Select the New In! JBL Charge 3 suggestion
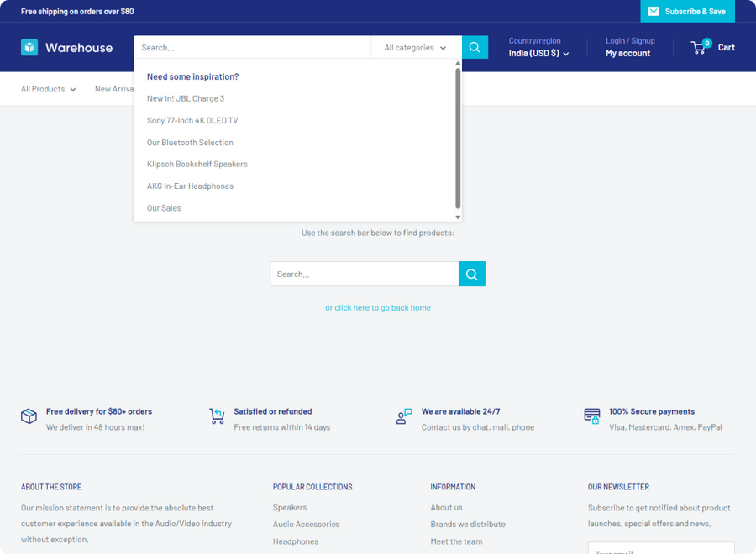 pyautogui.click(x=186, y=98)
